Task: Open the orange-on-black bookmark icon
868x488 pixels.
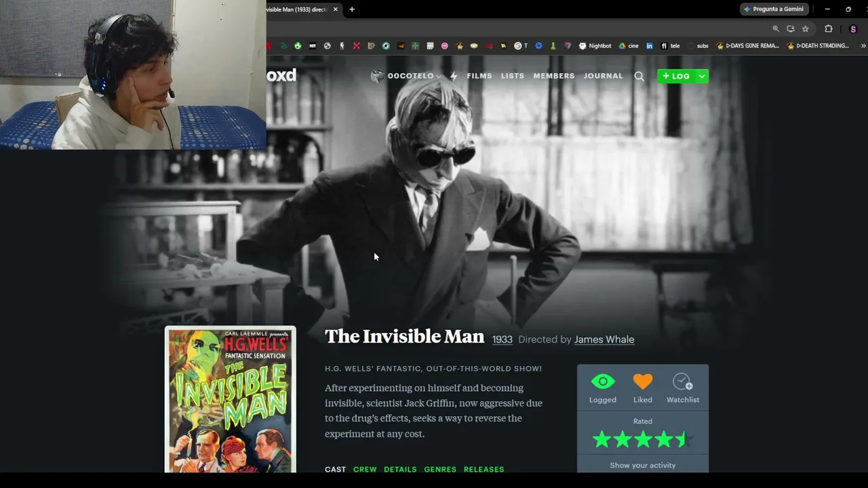Action: click(x=401, y=46)
